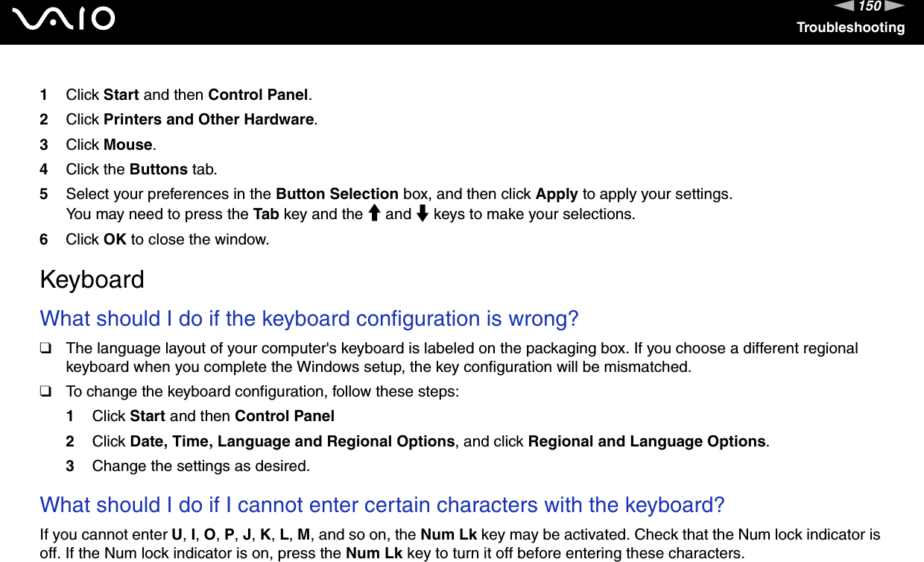Click the bold text 'Button Selection'
The width and height of the screenshot is (924, 562).
click(337, 194)
